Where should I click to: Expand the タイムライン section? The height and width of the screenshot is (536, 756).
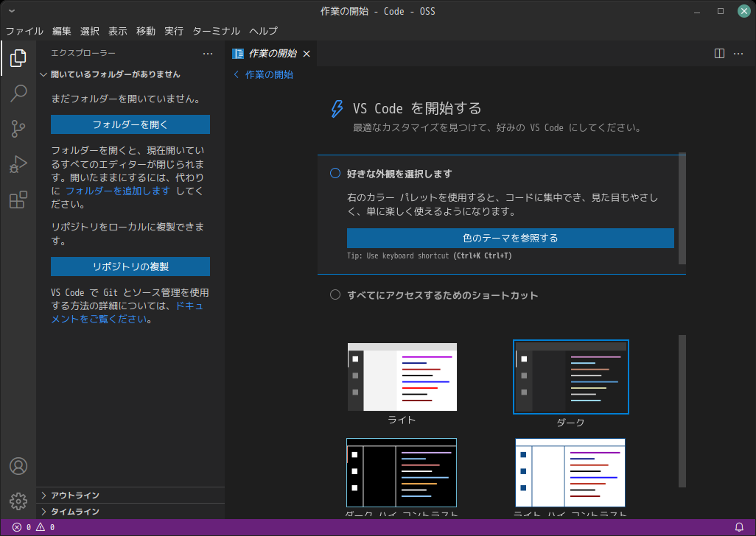pos(130,512)
